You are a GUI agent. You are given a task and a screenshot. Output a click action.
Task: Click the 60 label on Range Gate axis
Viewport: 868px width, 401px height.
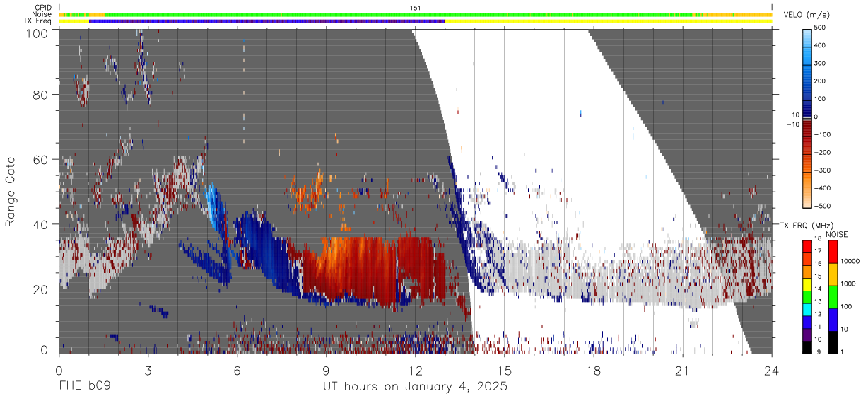40,160
